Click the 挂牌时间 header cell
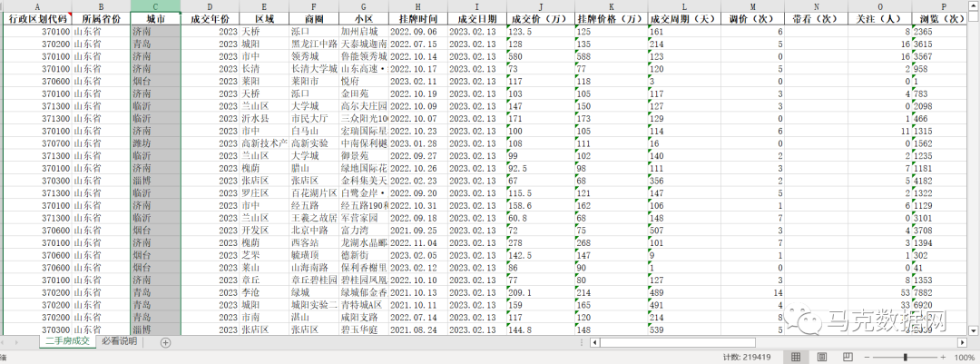Screen dimensions: 980x364 pyautogui.click(x=417, y=19)
